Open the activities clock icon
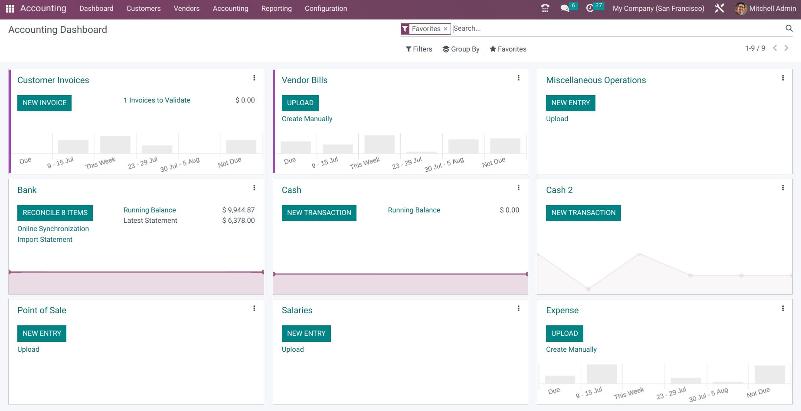Screen dimensions: 801x411 click(x=592, y=8)
